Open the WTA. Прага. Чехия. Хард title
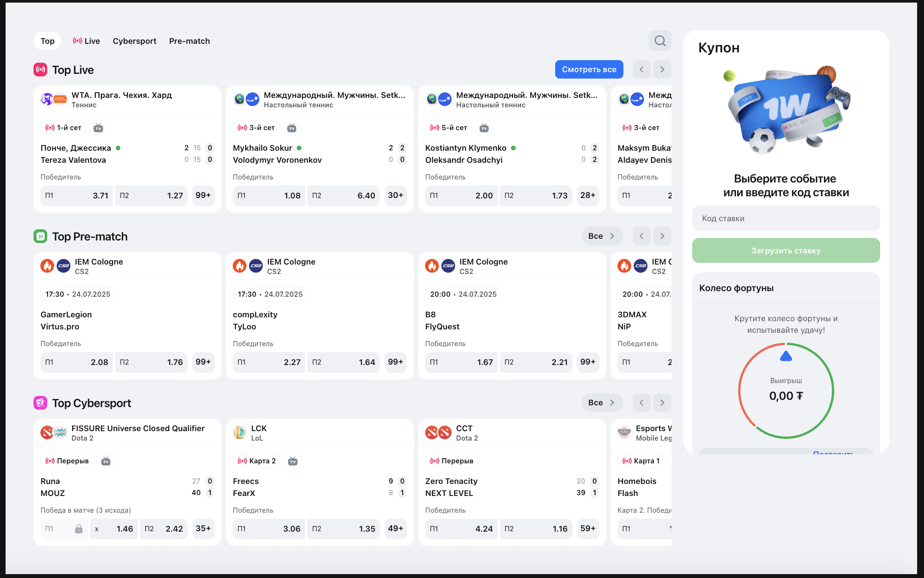Screen dimensions: 924x578 coord(122,95)
